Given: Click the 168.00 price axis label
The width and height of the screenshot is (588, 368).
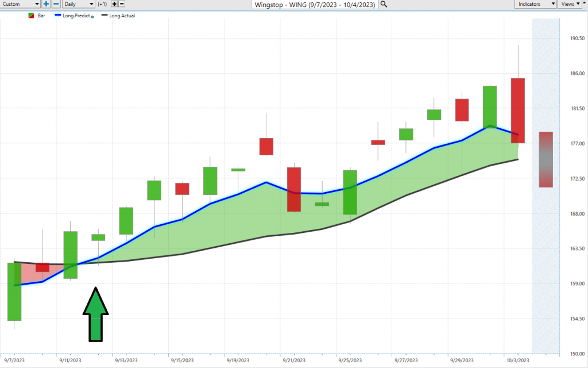Looking at the screenshot, I should click(x=578, y=214).
